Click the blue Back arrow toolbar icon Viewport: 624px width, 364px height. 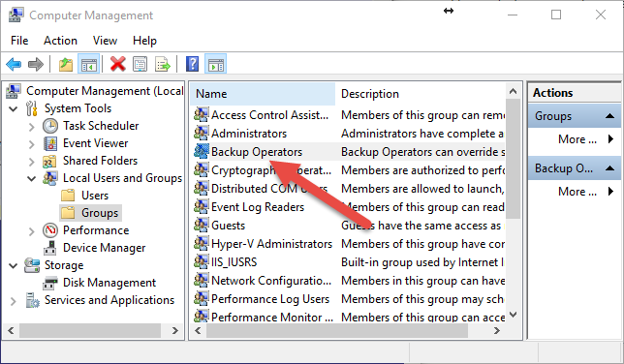pos(14,64)
